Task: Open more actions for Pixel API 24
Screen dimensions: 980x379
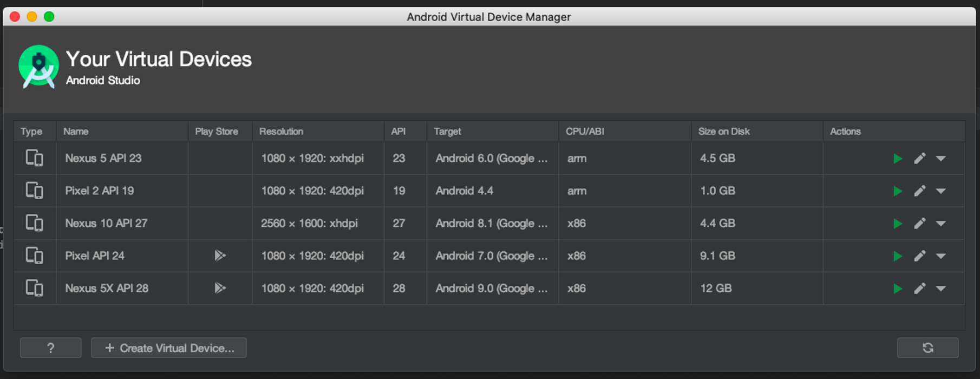Action: (x=941, y=256)
